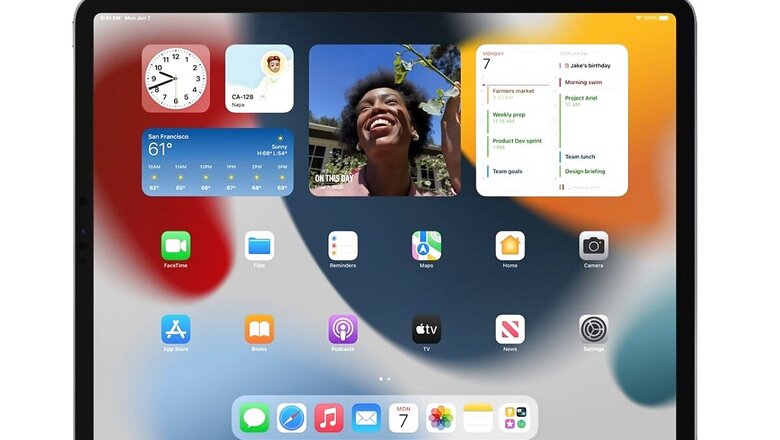
Task: Open the On This Day photo widget
Action: pyautogui.click(x=385, y=120)
